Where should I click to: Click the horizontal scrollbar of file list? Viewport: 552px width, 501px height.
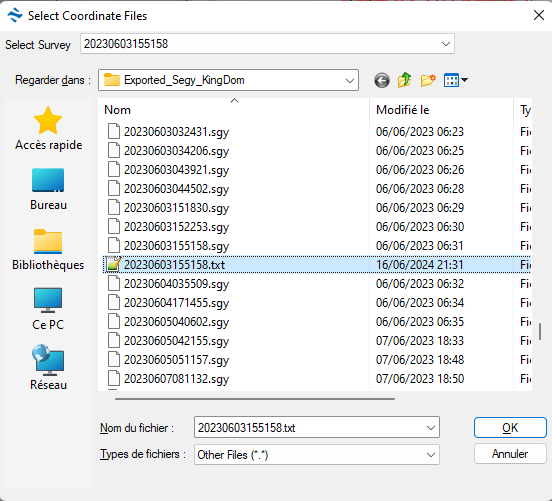(x=255, y=399)
